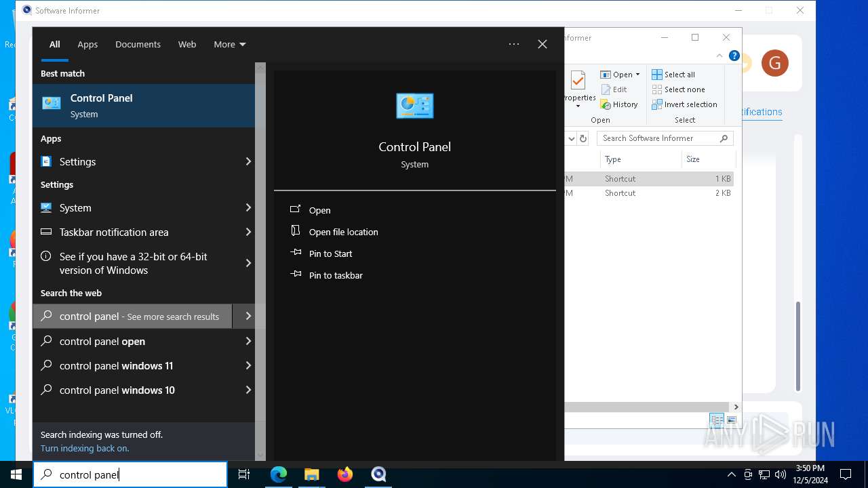
Task: Open the More filter dropdown
Action: 230,44
